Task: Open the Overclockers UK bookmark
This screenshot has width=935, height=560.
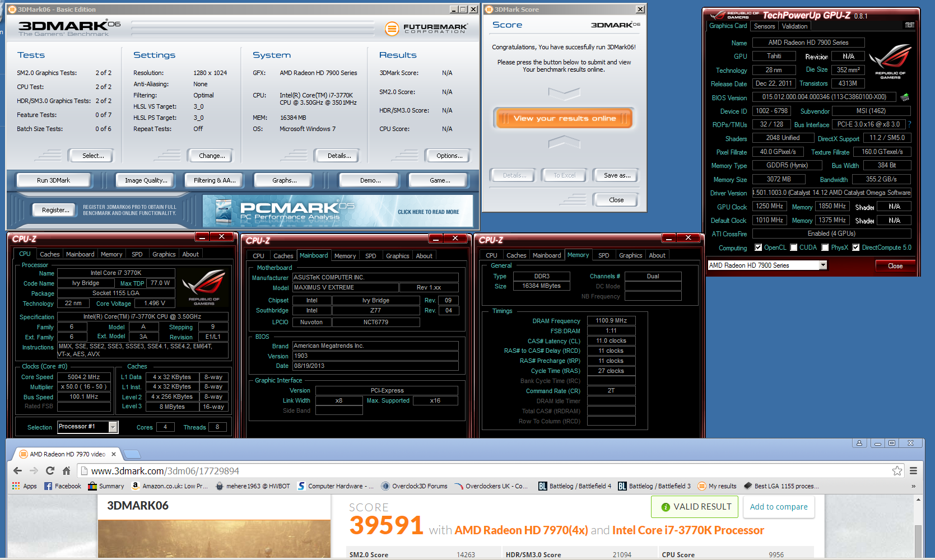Action: click(x=491, y=486)
